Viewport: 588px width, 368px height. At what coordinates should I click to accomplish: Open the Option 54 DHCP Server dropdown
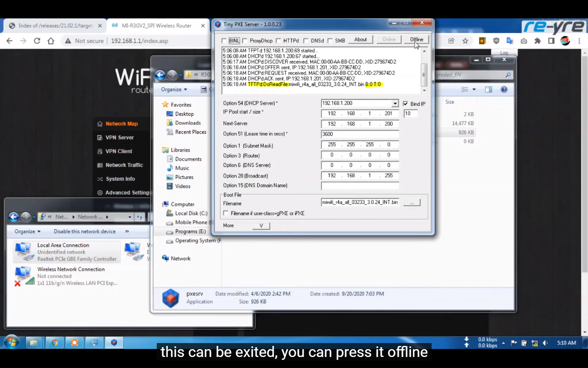[x=395, y=103]
